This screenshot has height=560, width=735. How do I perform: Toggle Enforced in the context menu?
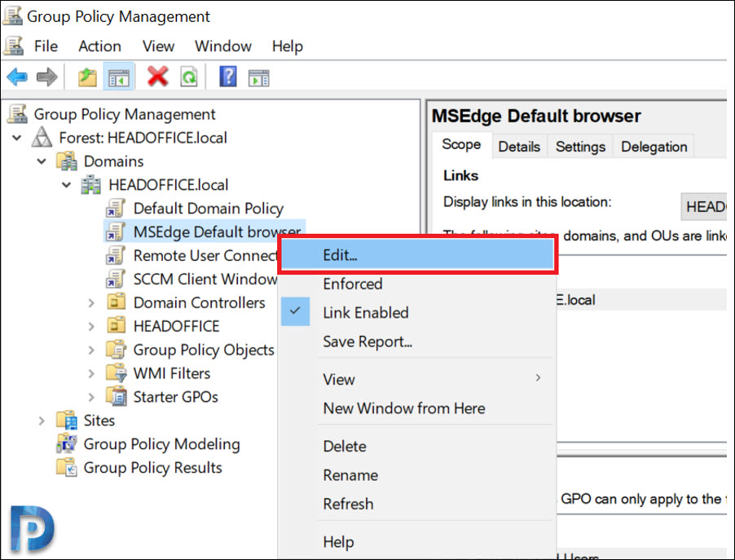353,284
